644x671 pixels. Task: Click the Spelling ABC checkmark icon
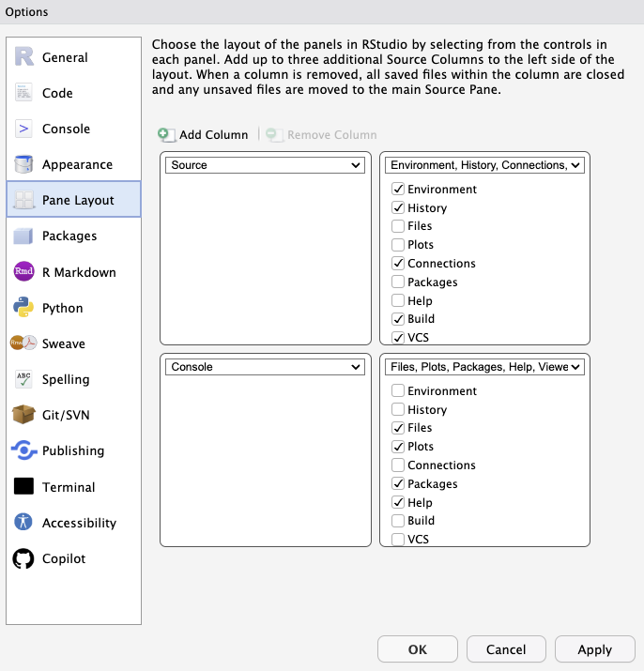(23, 379)
